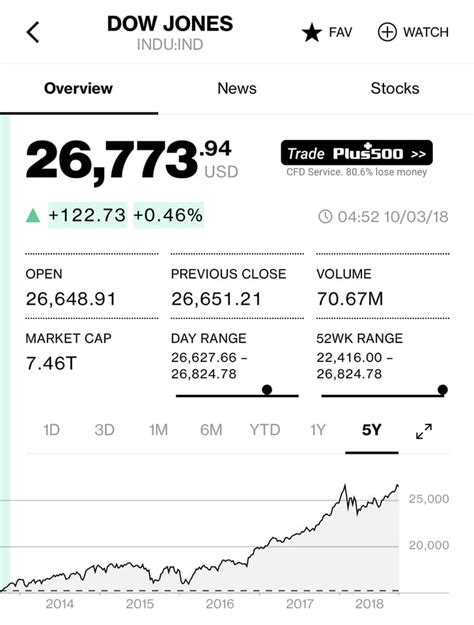
Task: Choose the 1Y chart range
Action: point(318,430)
